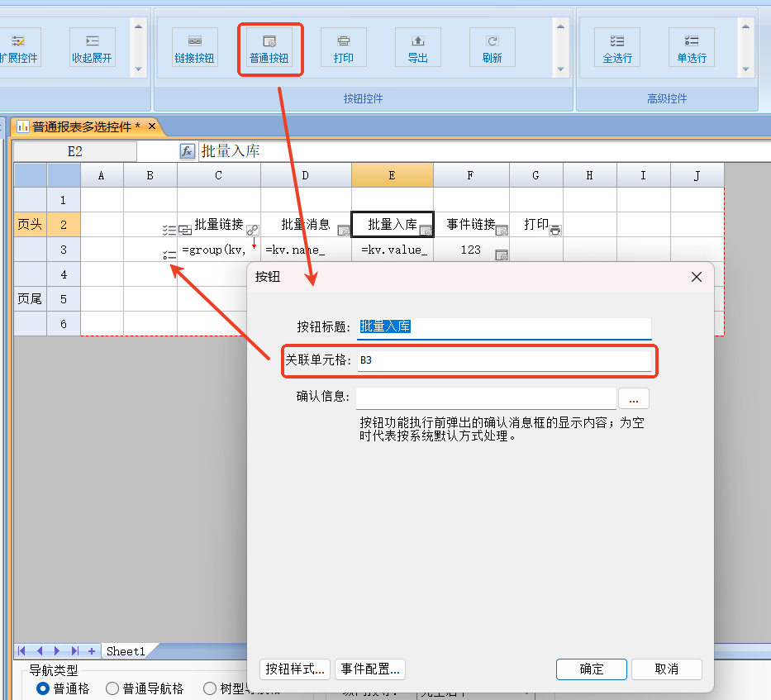Insert a 打印 (print) button control

344,48
